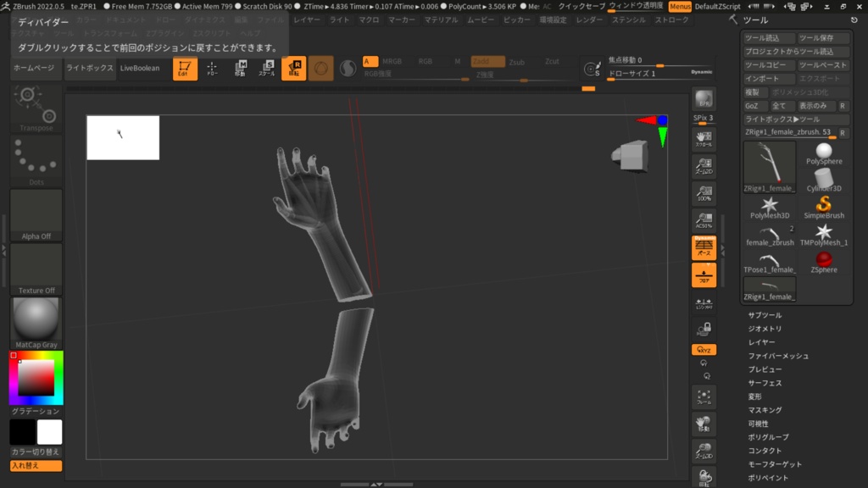Set canvas to 100% actual size
This screenshot has width=868, height=488.
[704, 193]
